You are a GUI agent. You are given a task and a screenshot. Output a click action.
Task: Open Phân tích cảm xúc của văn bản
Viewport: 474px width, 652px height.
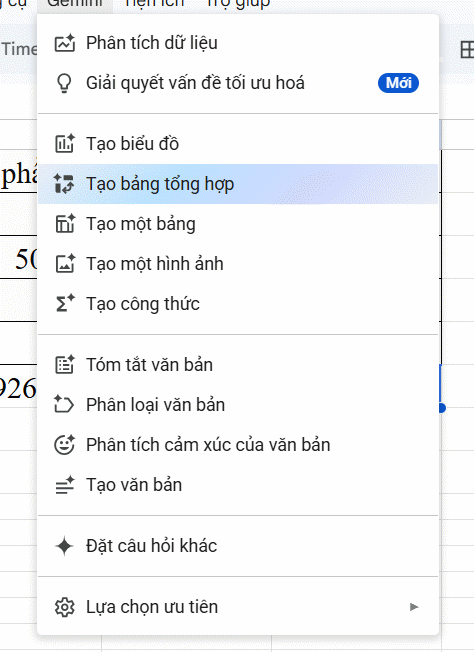(x=238, y=445)
